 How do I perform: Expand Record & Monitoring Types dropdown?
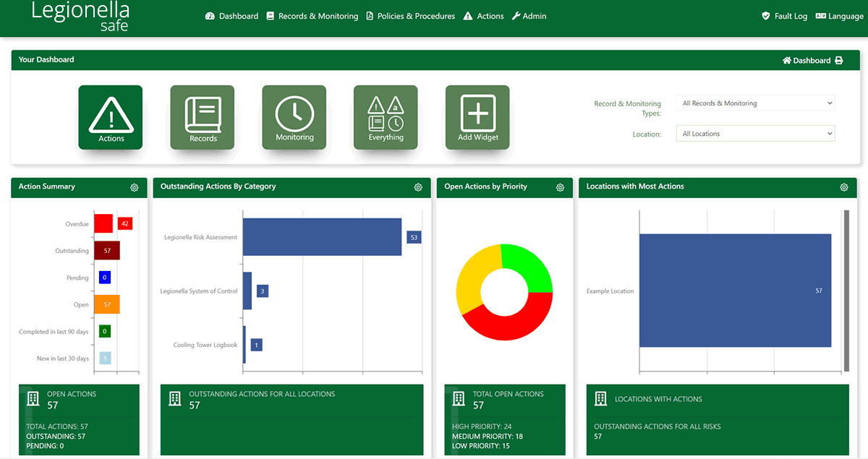click(x=755, y=103)
